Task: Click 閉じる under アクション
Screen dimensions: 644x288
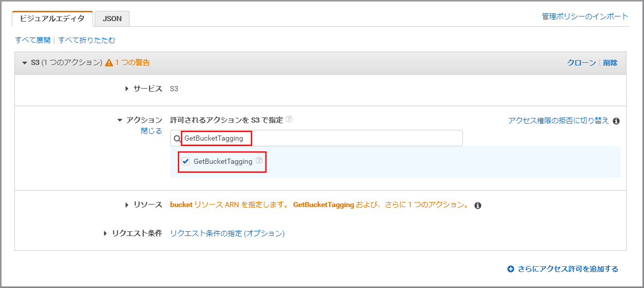Action: point(152,131)
